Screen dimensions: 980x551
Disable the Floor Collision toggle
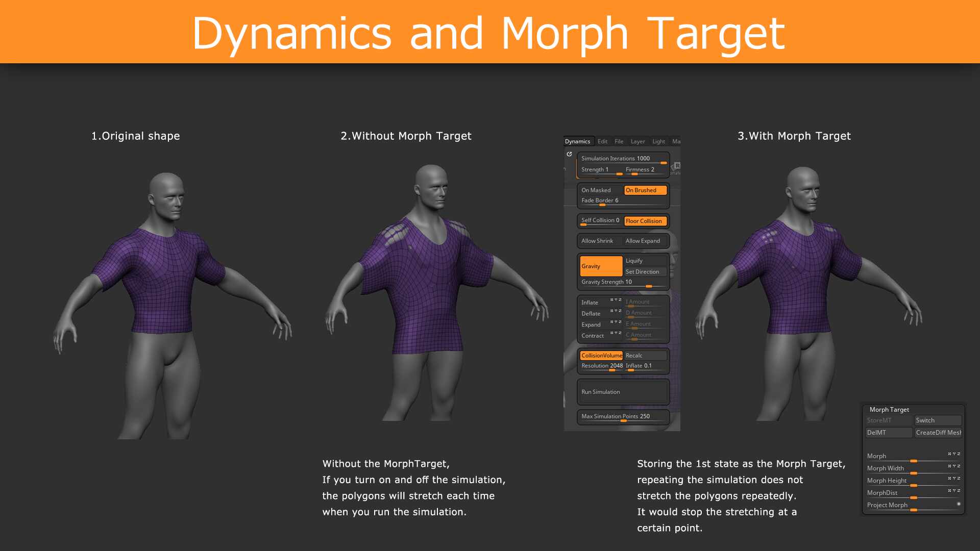point(645,221)
